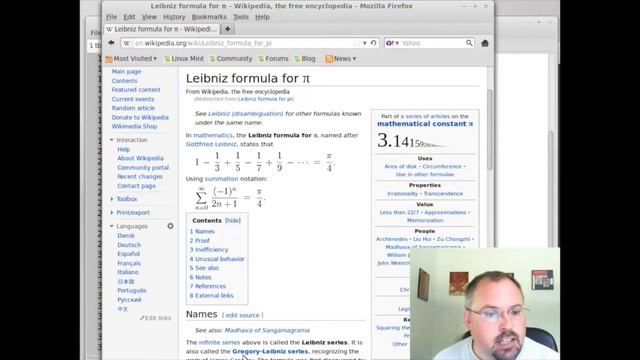Expand the Print/export sidebar section
This screenshot has height=360, width=640.
click(x=111, y=213)
